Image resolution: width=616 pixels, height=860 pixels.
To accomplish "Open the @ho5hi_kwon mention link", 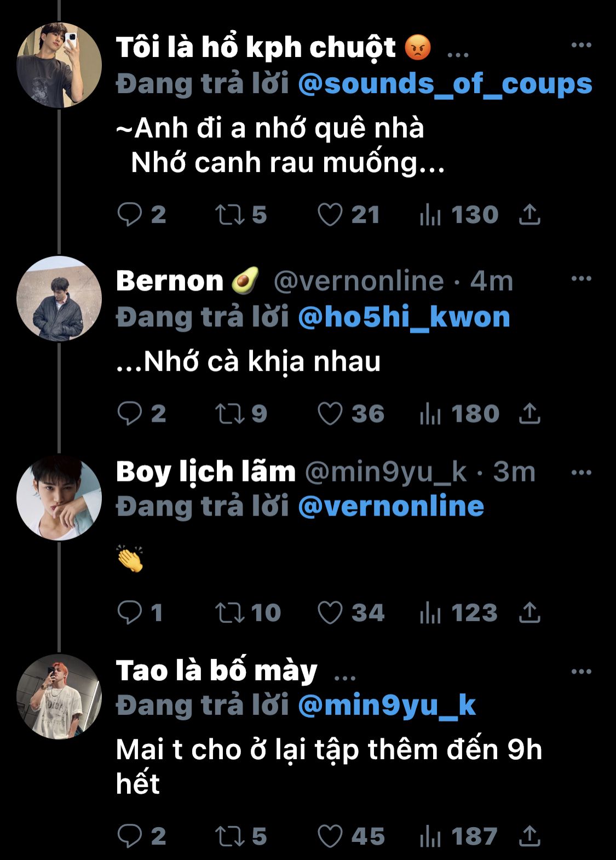I will 404,318.
